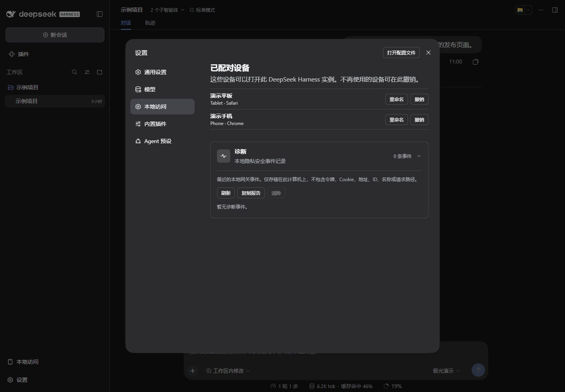This screenshot has height=392, width=565.
Task: Click the 刷新 button in diagnostics
Action: click(x=226, y=193)
